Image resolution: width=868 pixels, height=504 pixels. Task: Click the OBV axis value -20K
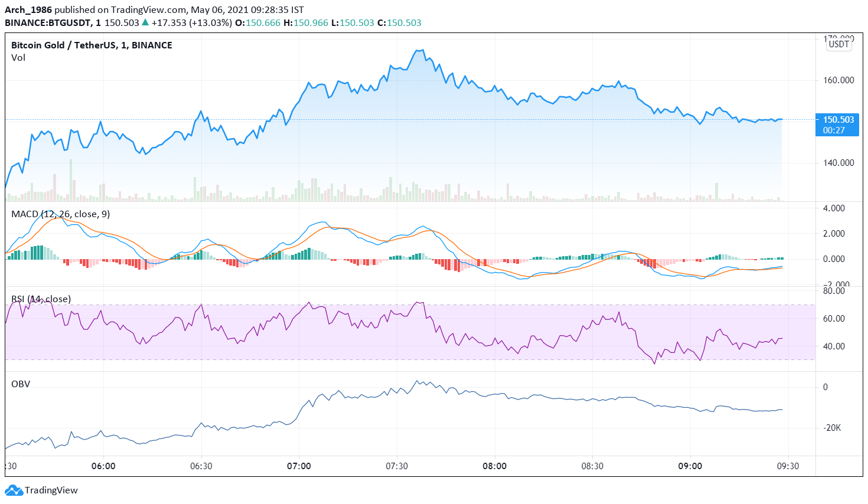coord(832,428)
